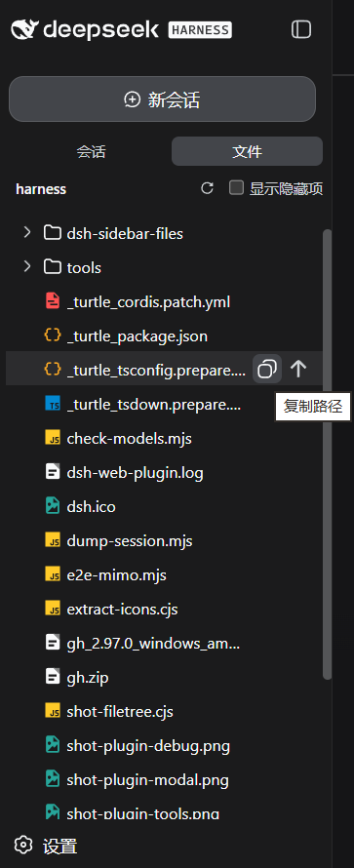This screenshot has width=354, height=868.
Task: Click the JS icon of extract-icons.cjs
Action: 53,609
